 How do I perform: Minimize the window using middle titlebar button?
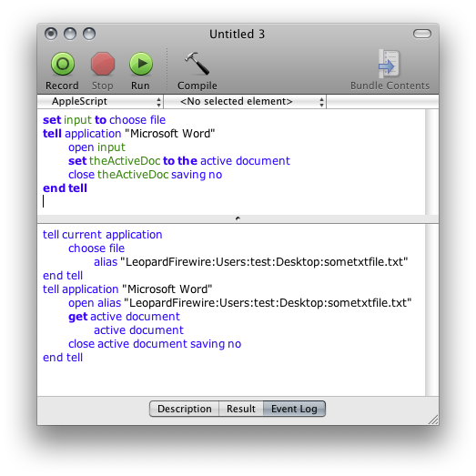point(70,34)
